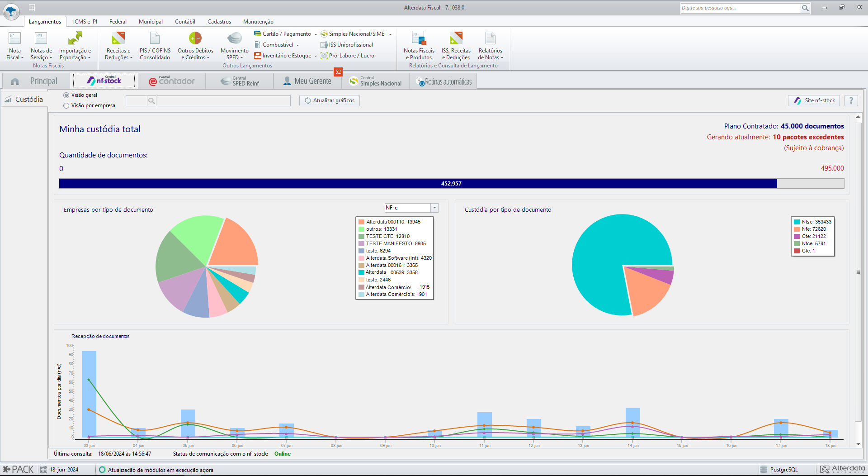Open the Central Simples Nacional tab

(375, 81)
